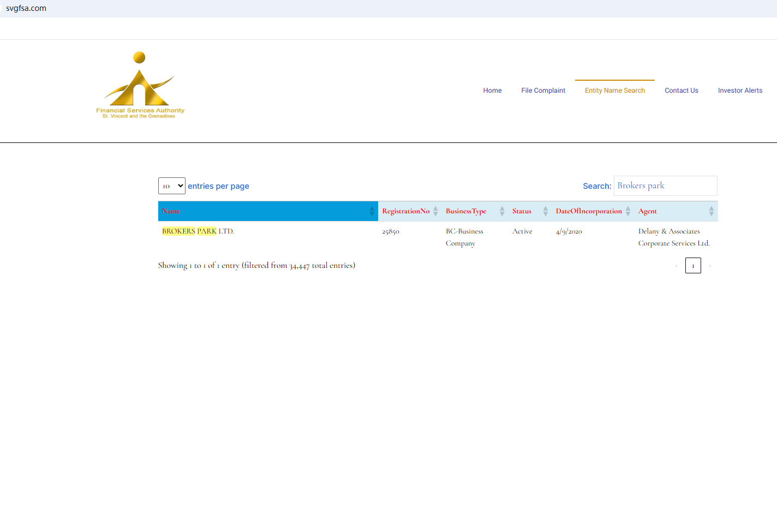777x532 pixels.
Task: Open the entries per page dropdown
Action: point(172,186)
